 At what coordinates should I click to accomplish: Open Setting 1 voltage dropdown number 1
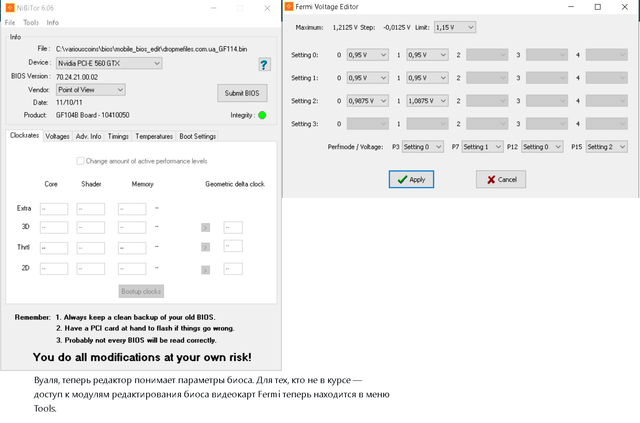(427, 78)
